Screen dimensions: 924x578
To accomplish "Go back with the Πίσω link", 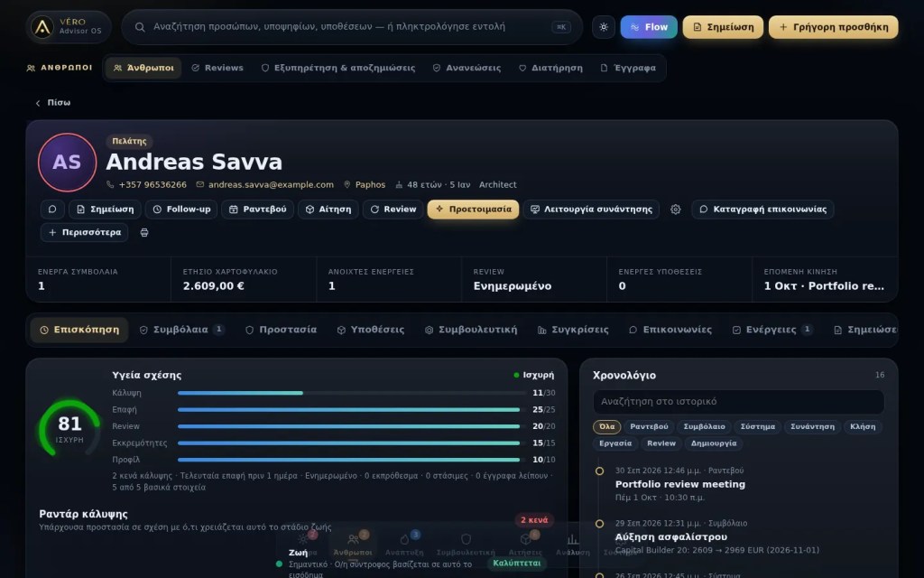I will tap(53, 103).
